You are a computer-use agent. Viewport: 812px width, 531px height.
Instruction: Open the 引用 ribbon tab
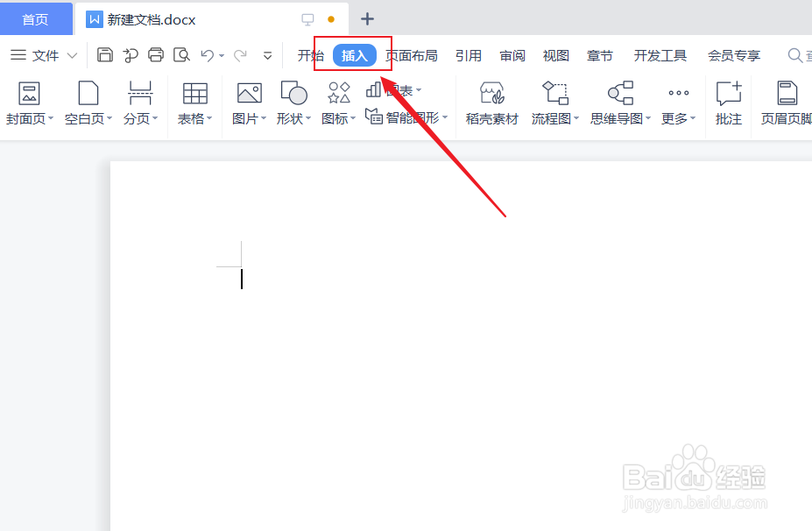coord(468,55)
